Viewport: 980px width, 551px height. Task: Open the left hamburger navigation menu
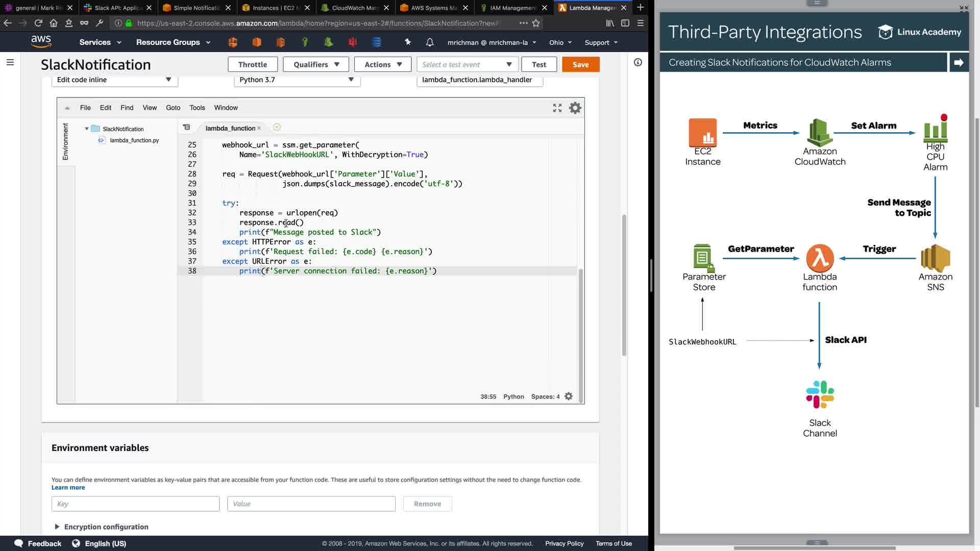(10, 62)
